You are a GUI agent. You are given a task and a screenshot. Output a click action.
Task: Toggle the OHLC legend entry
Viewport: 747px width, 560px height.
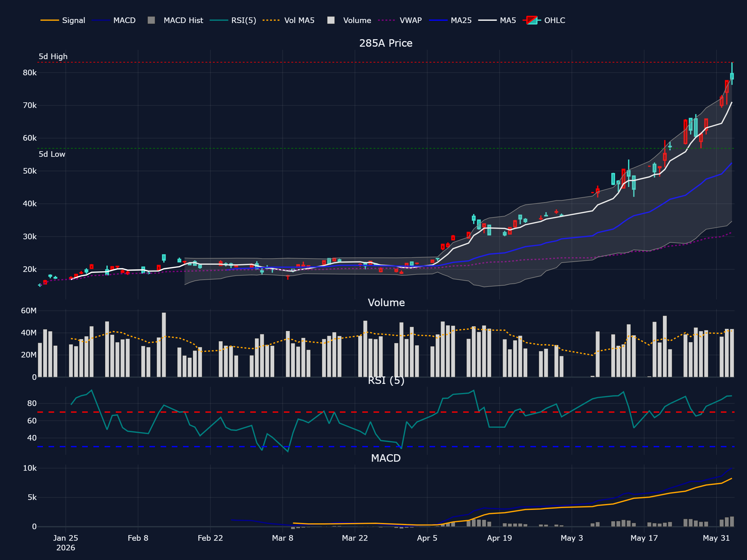(544, 20)
